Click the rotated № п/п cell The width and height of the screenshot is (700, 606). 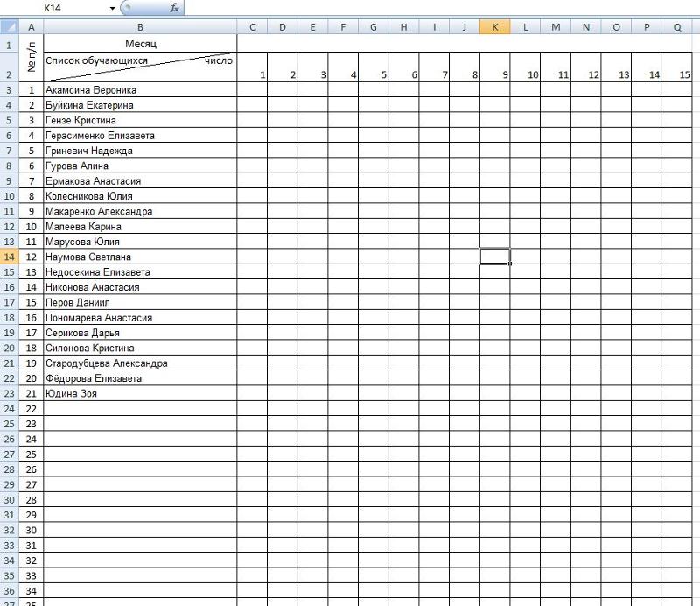[x=31, y=59]
